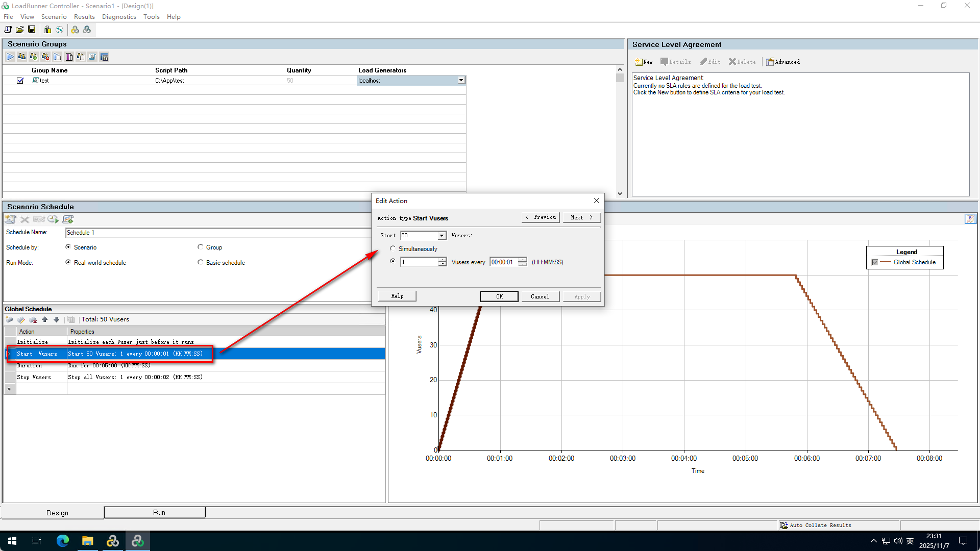The image size is (980, 551).
Task: Click the Next button in Edit Action
Action: click(x=581, y=217)
